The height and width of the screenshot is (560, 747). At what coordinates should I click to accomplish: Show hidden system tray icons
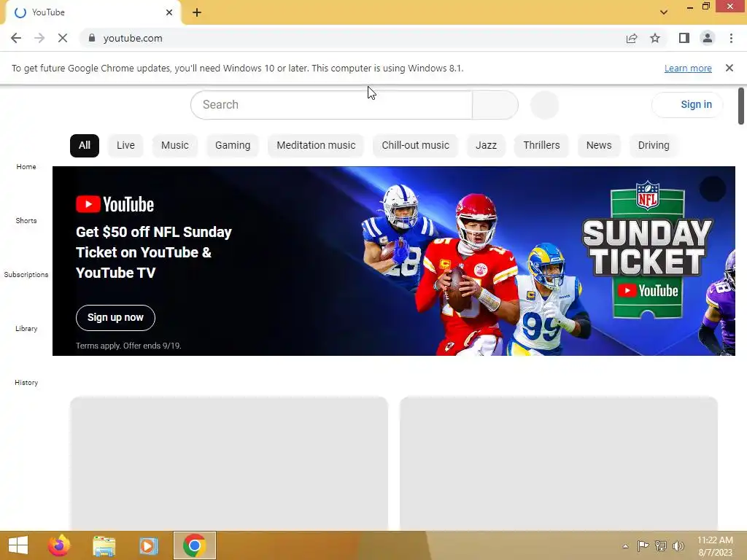(x=625, y=546)
